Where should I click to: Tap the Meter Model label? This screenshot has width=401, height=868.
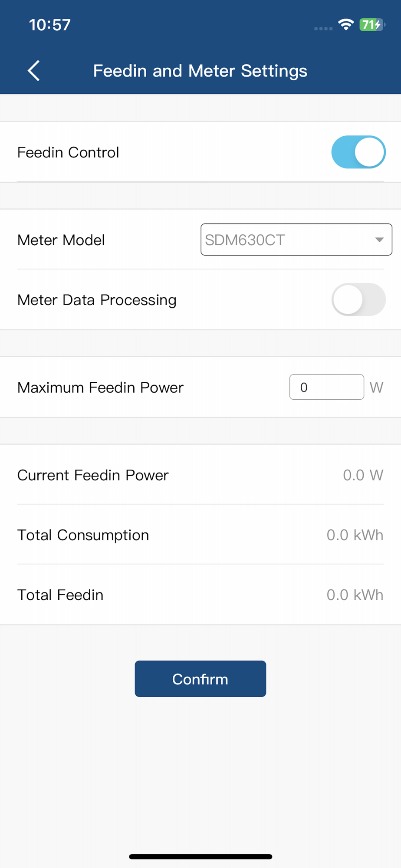[x=61, y=240]
